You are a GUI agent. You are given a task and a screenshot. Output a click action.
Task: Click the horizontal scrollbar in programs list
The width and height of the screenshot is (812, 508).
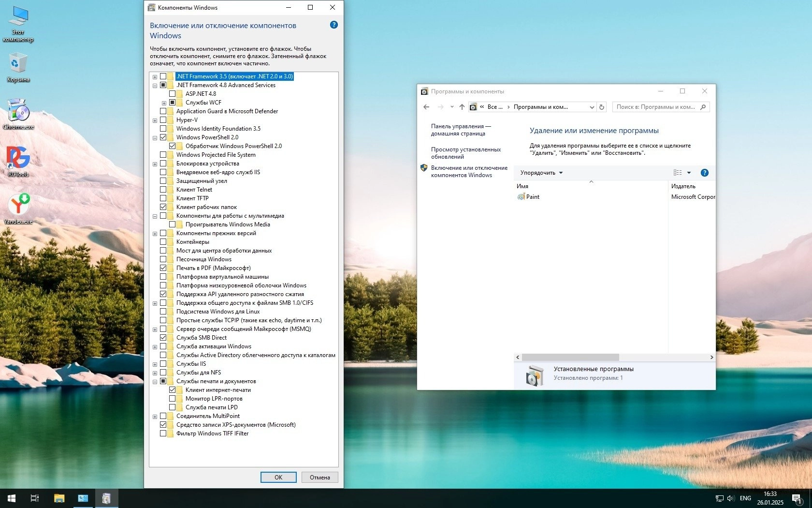coord(570,357)
